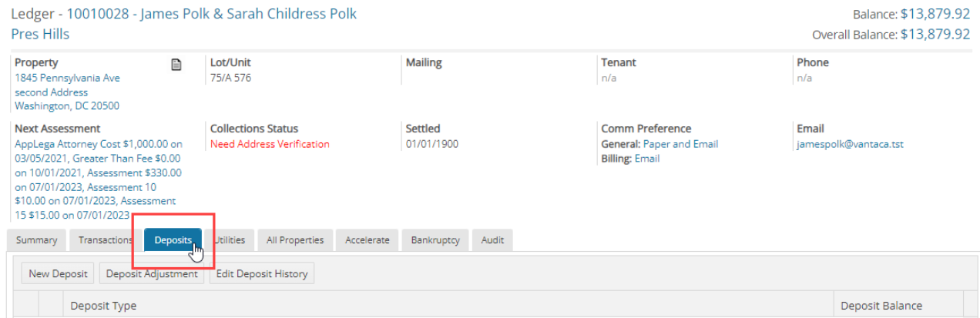
Task: Sort by Deposit Balance column header
Action: click(881, 306)
